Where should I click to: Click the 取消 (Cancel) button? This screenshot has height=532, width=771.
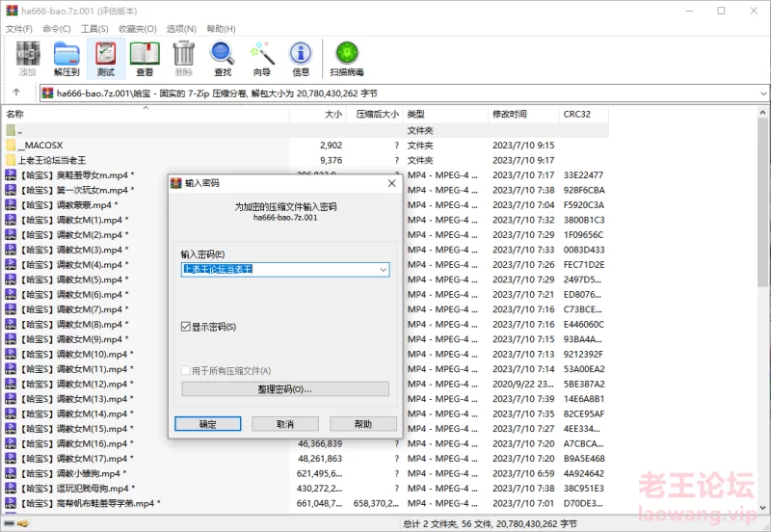click(285, 424)
